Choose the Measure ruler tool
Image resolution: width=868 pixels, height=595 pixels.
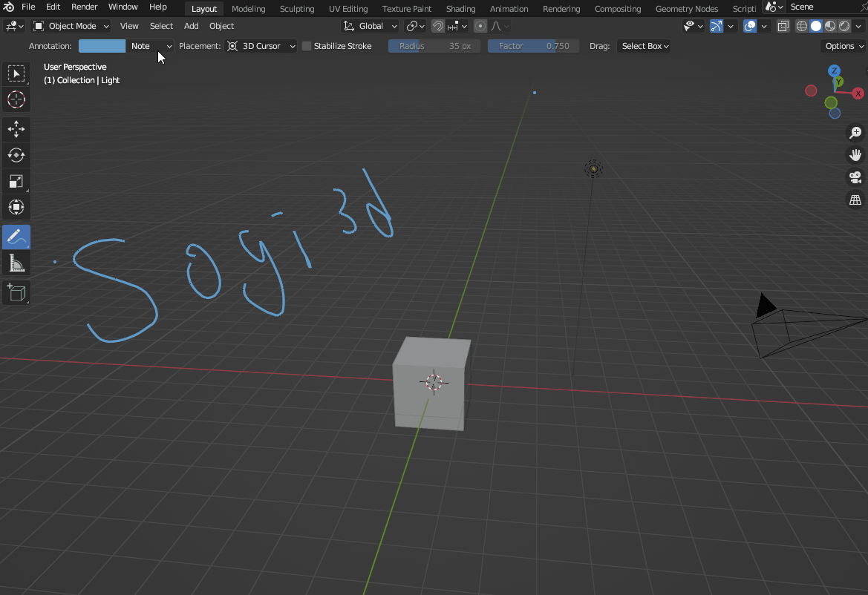click(x=16, y=263)
